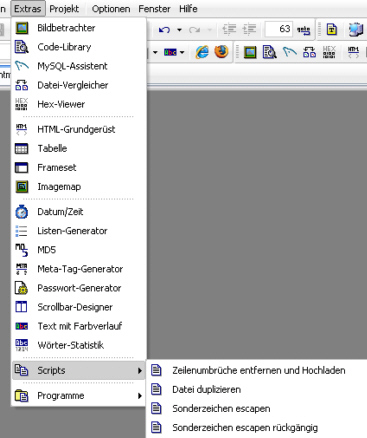Open Listen-Generator menu entry
367x438 pixels.
[79, 231]
